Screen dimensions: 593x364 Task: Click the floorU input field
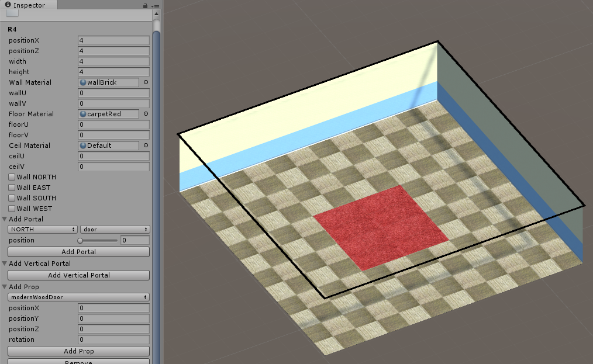pos(114,124)
